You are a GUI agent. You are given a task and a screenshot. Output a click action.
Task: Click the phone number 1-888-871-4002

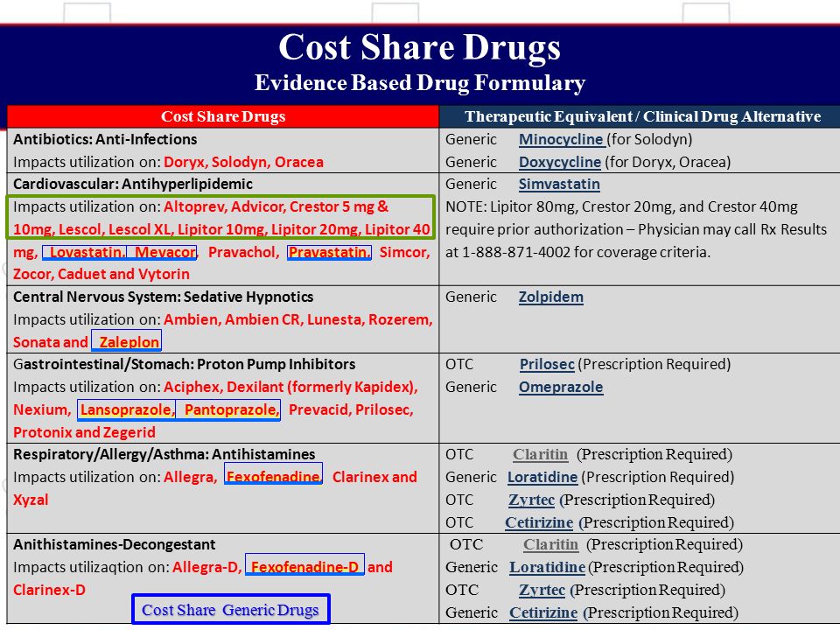tap(514, 252)
